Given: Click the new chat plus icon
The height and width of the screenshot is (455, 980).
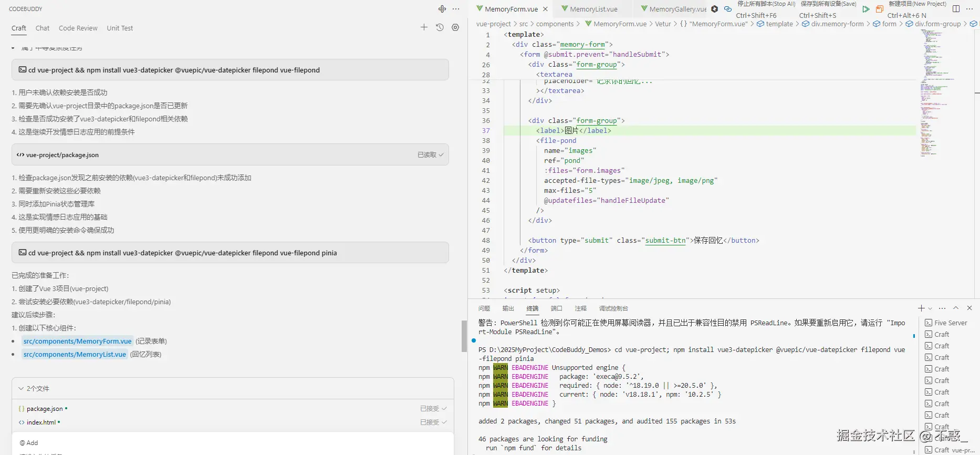Looking at the screenshot, I should 424,27.
